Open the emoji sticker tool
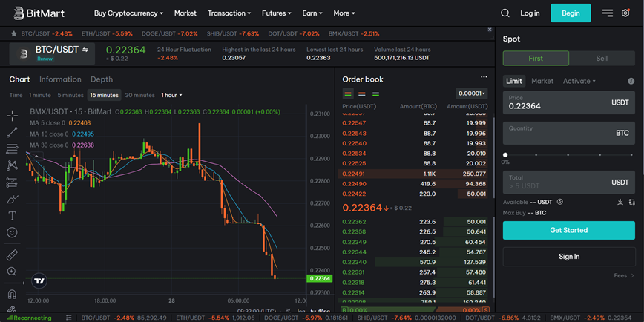 (12, 233)
